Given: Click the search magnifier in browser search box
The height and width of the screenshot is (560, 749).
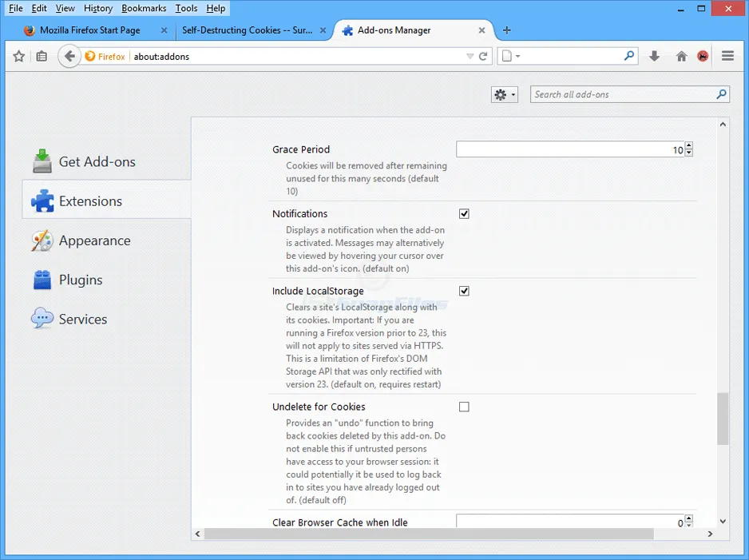Looking at the screenshot, I should click(x=629, y=56).
